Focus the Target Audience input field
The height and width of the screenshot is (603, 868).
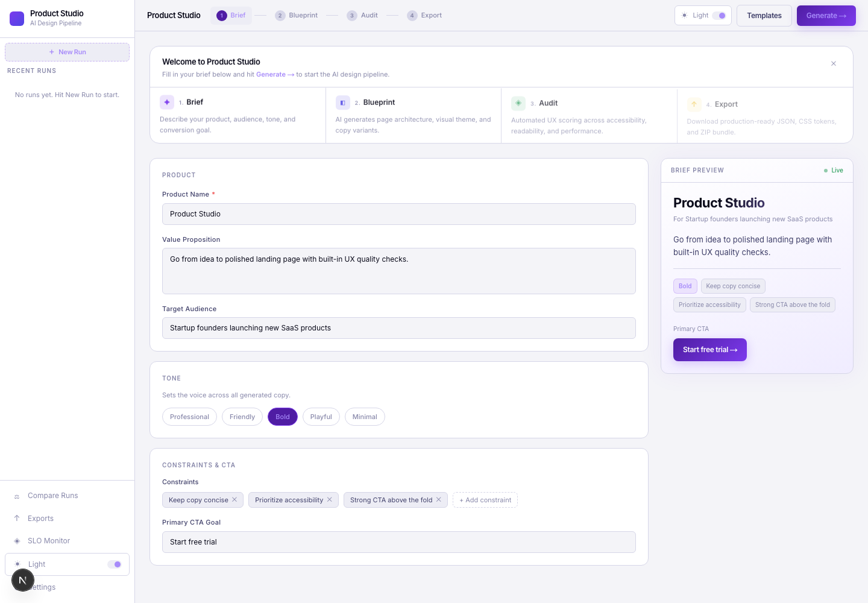click(399, 328)
